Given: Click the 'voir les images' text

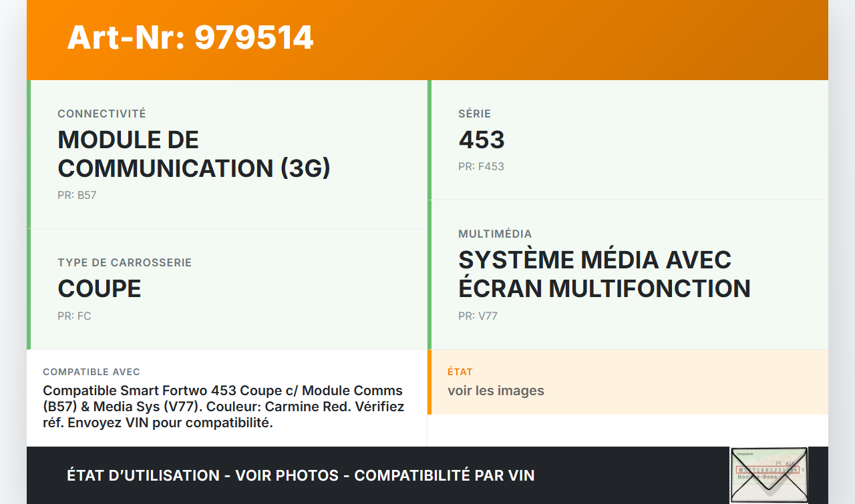Looking at the screenshot, I should pyautogui.click(x=496, y=391).
